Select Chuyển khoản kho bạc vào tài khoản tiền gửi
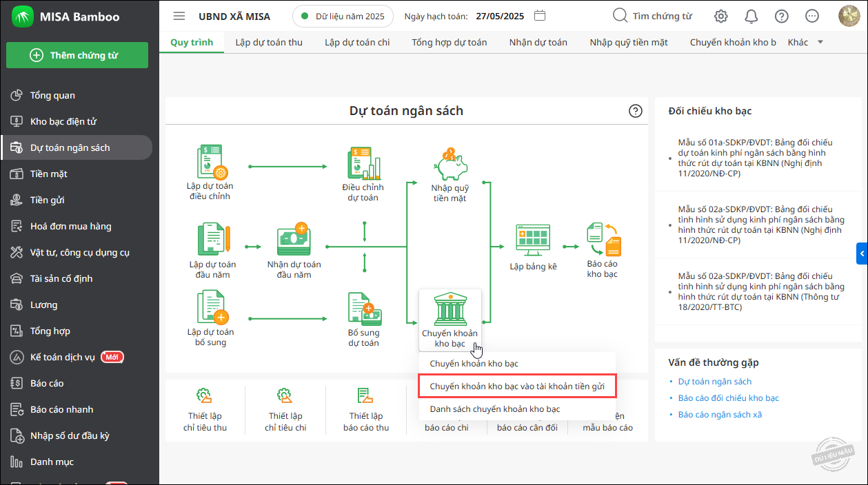The width and height of the screenshot is (868, 485). pyautogui.click(x=517, y=386)
